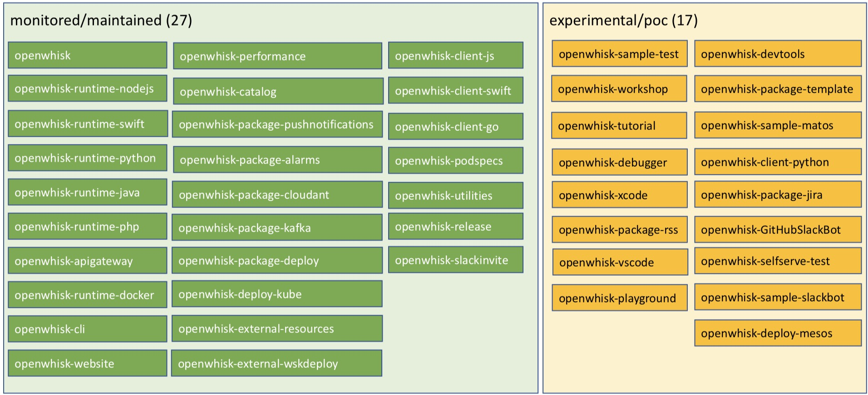Select openwhisk-deploy-mesos box
The height and width of the screenshot is (395, 868).
click(x=778, y=333)
